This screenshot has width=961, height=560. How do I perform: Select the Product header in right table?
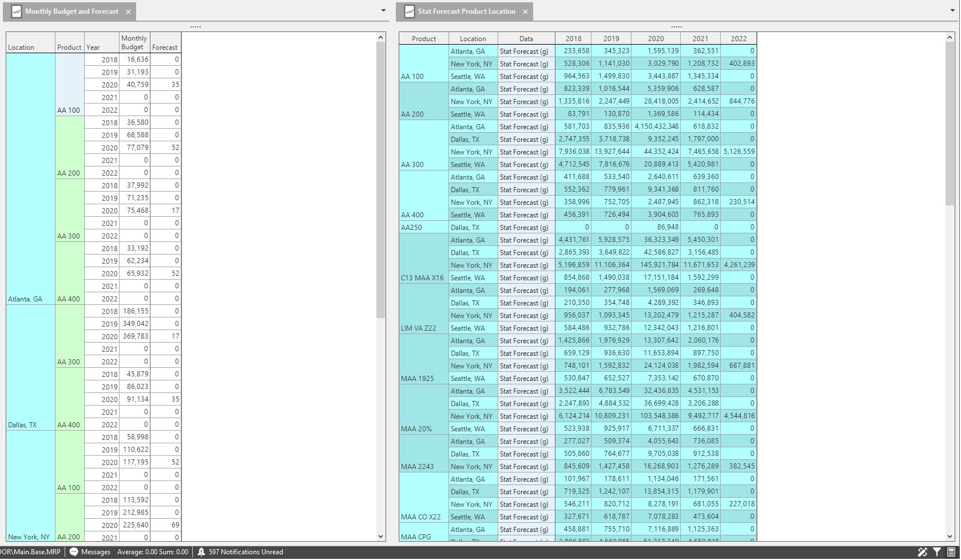tap(424, 38)
